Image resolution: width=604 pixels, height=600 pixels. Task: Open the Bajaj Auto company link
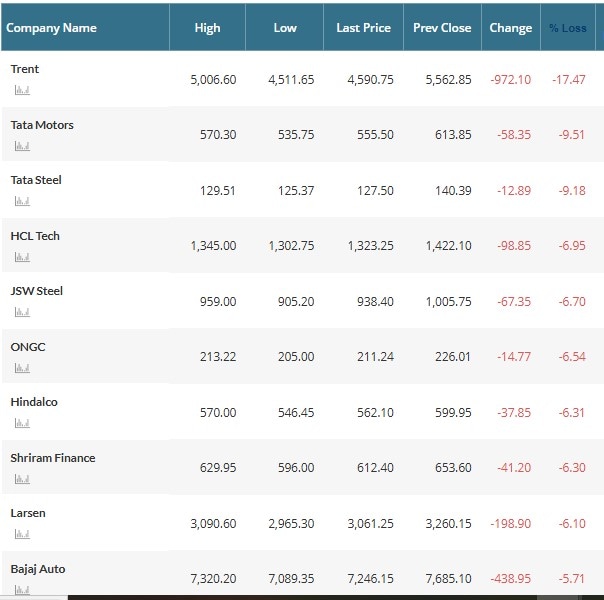click(x=38, y=569)
